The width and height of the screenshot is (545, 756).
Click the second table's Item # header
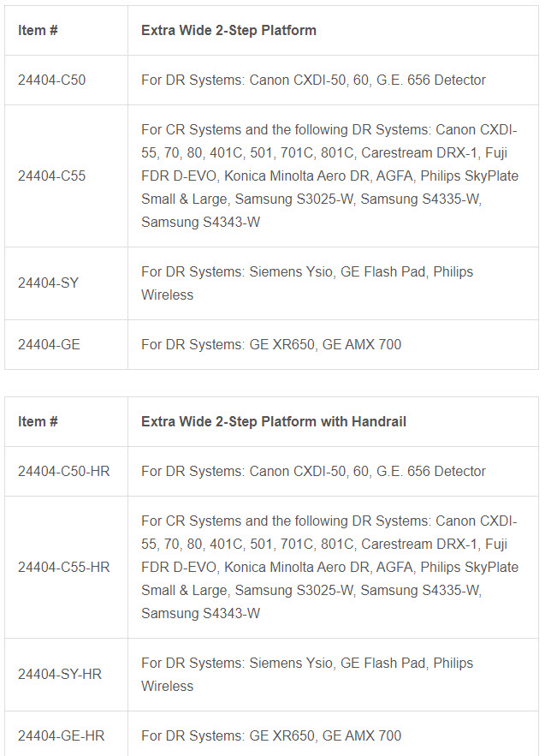tap(38, 422)
